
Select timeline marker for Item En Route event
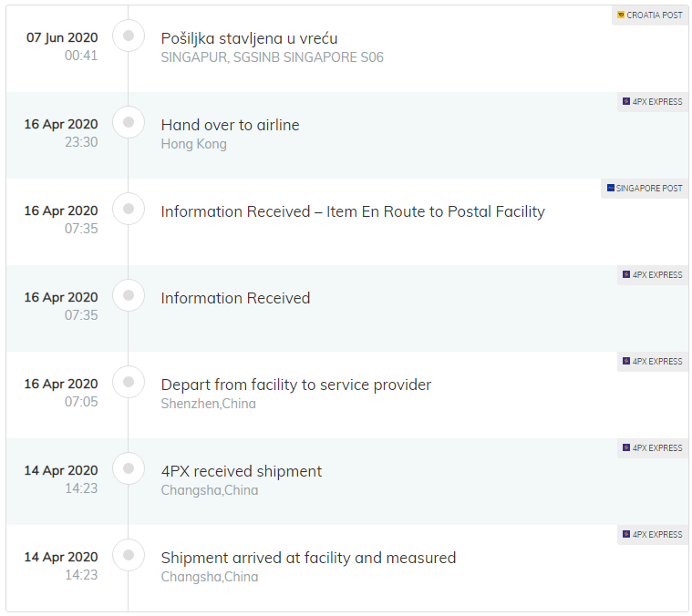(129, 209)
